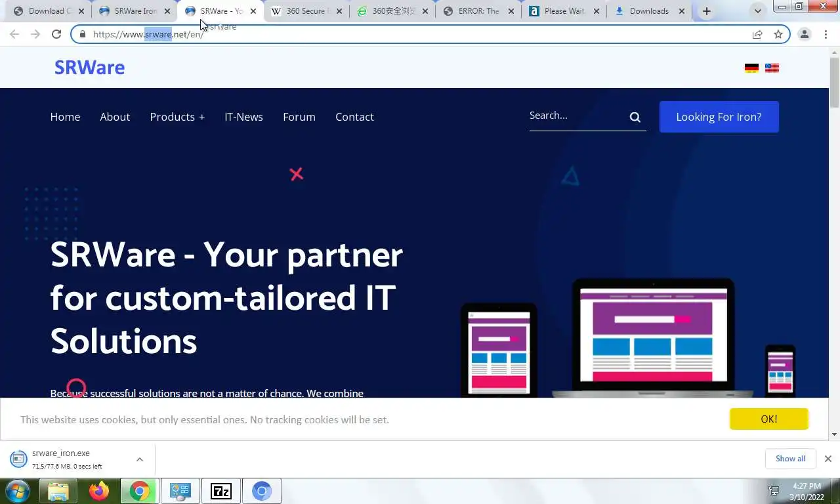The height and width of the screenshot is (504, 840).
Task: Open Firefox from the taskbar
Action: click(99, 491)
